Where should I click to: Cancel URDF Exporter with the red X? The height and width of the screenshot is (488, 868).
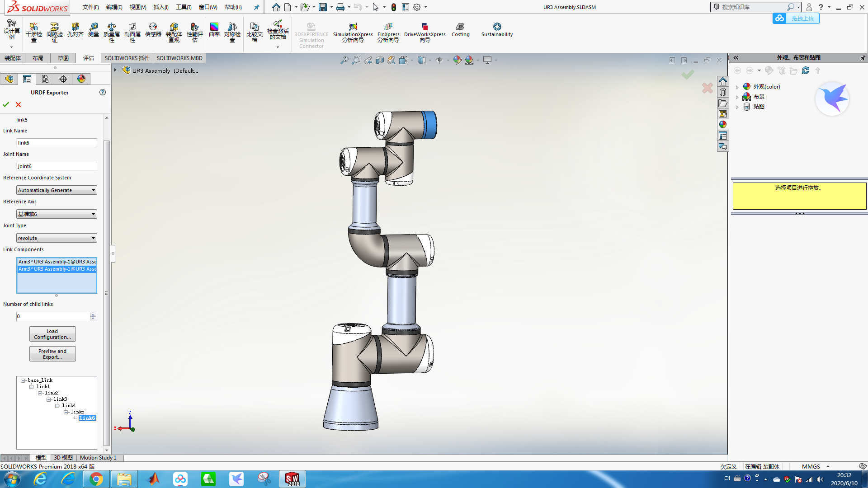click(x=19, y=104)
